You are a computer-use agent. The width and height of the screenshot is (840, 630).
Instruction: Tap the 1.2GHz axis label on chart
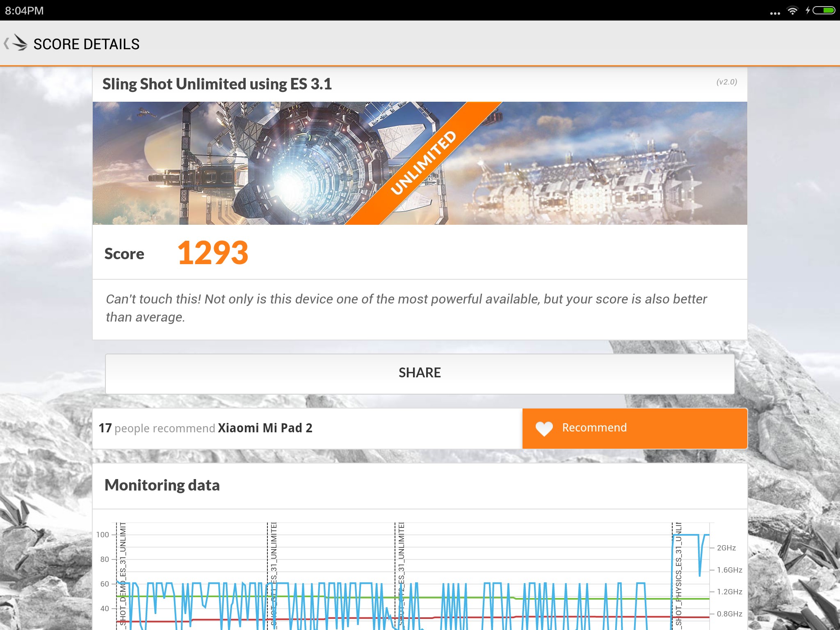tap(729, 592)
